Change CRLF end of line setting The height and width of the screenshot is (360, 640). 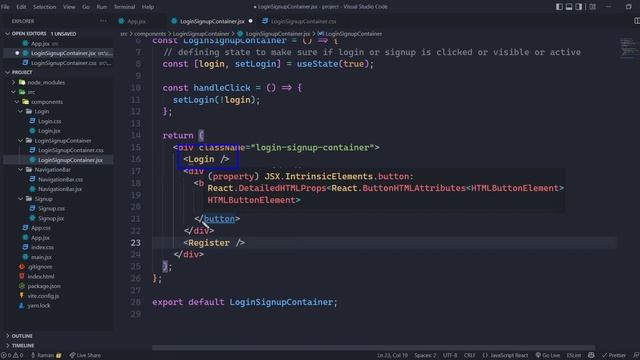pyautogui.click(x=469, y=356)
